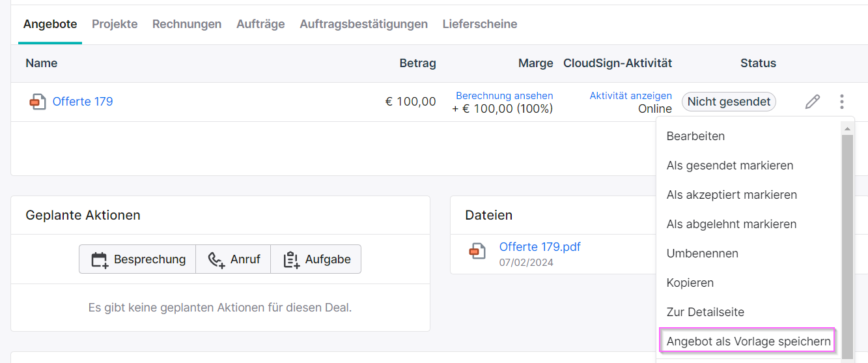Click the three-dot more options icon
Viewport: 868px width, 363px height.
(842, 102)
